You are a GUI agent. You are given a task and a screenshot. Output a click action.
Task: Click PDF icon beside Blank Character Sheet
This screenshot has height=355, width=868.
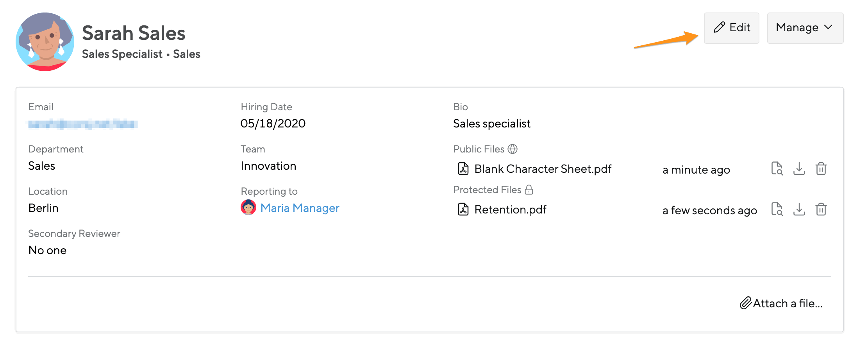click(x=463, y=169)
